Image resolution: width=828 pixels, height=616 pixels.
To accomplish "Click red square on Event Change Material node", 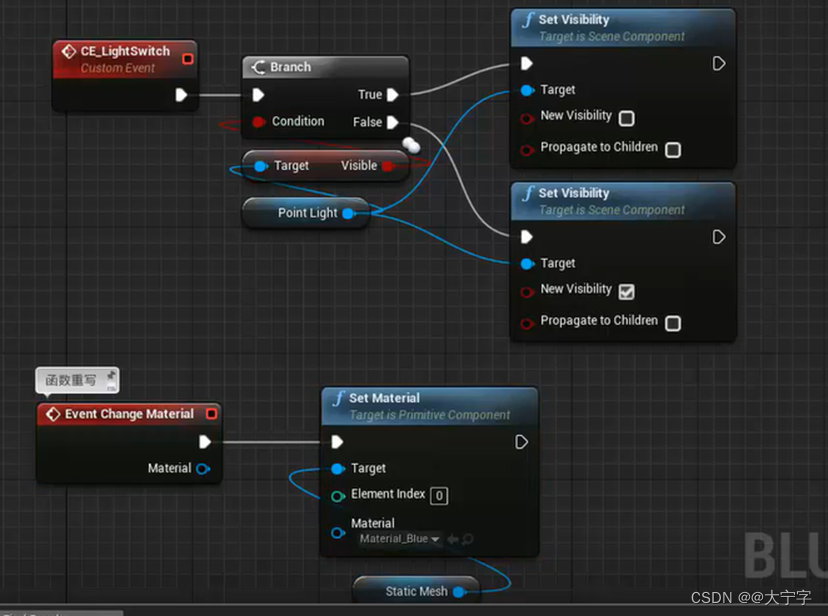I will pos(211,414).
